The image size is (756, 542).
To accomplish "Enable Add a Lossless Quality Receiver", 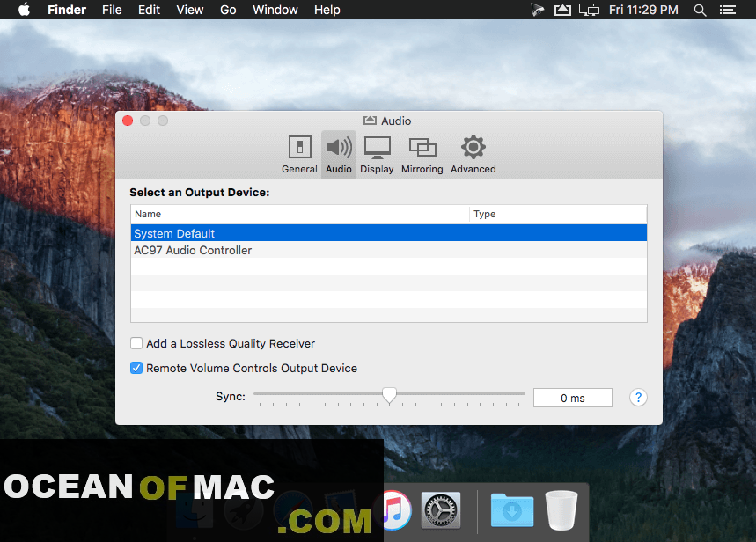I will click(x=136, y=343).
